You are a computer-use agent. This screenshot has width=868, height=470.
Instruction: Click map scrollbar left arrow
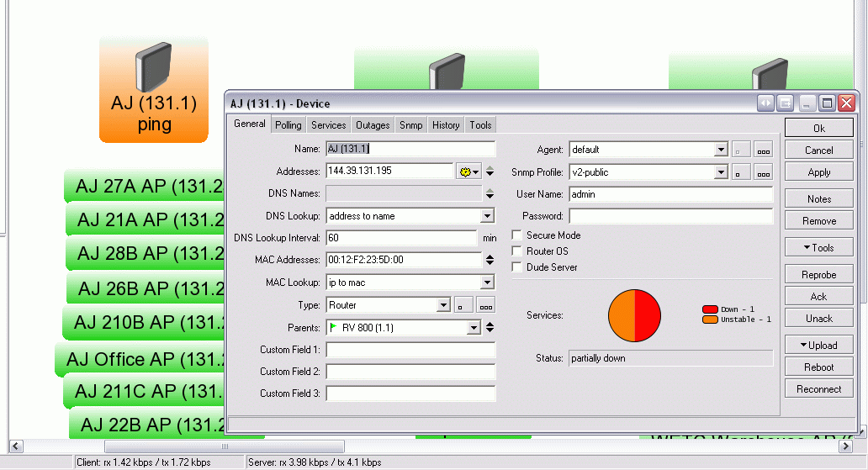[16, 446]
